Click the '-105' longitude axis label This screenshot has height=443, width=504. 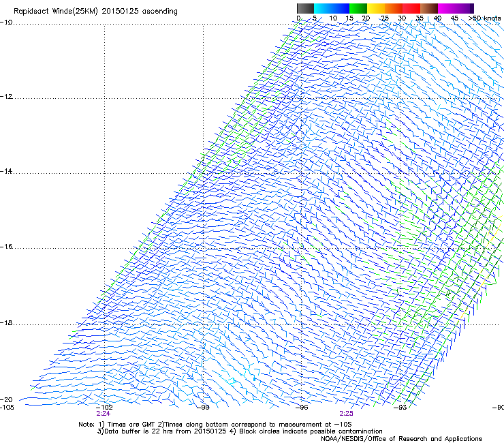pos(7,408)
